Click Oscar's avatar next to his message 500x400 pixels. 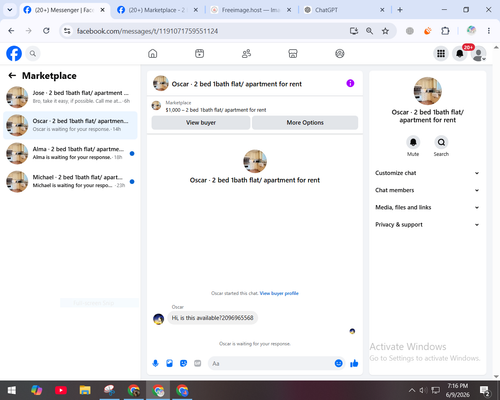(x=158, y=319)
